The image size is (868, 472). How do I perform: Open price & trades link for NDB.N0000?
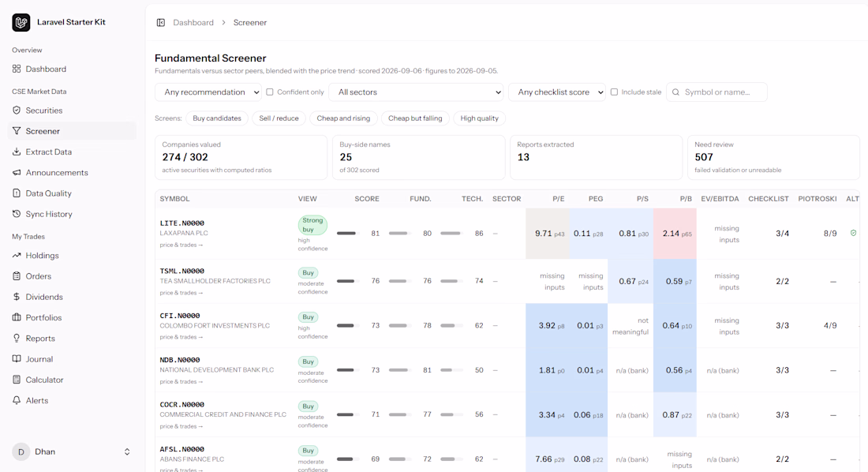[181, 382]
